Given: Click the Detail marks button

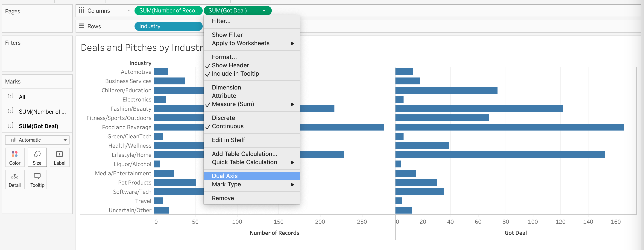Looking at the screenshot, I should (x=15, y=179).
